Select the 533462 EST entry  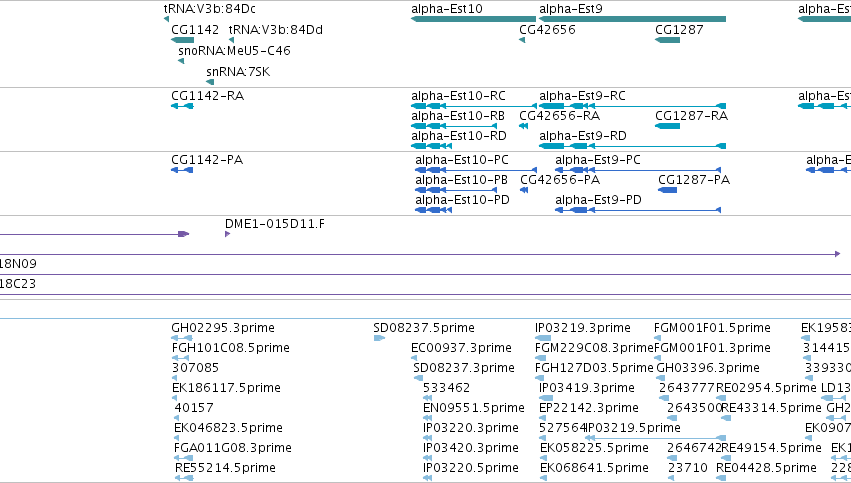(447, 388)
